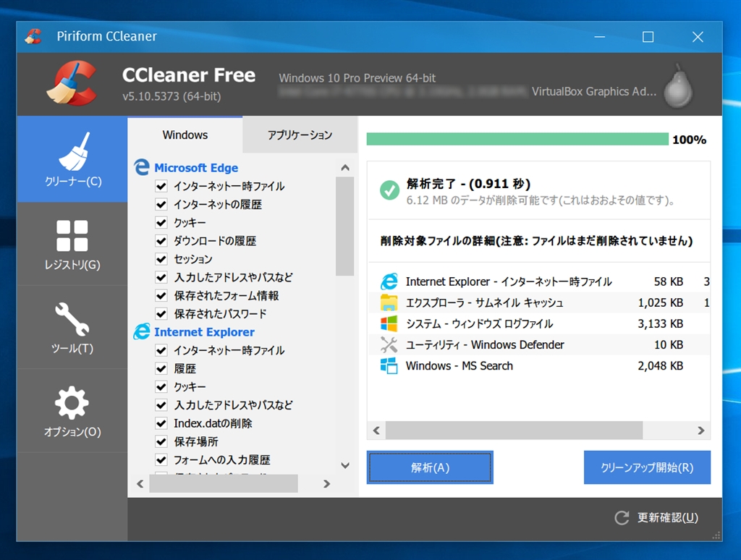This screenshot has height=560, width=741.
Task: Open the オプション(O) options section
Action: pyautogui.click(x=72, y=411)
